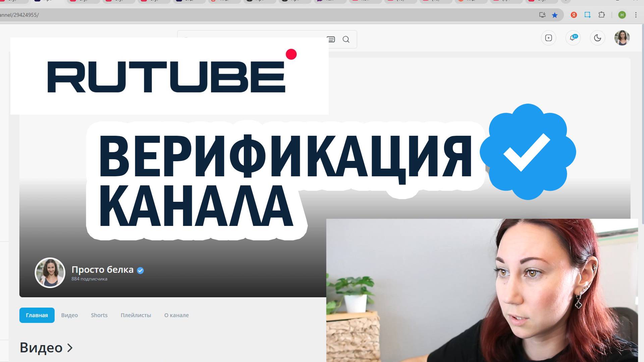Click the Просто белка channel name

(x=103, y=270)
